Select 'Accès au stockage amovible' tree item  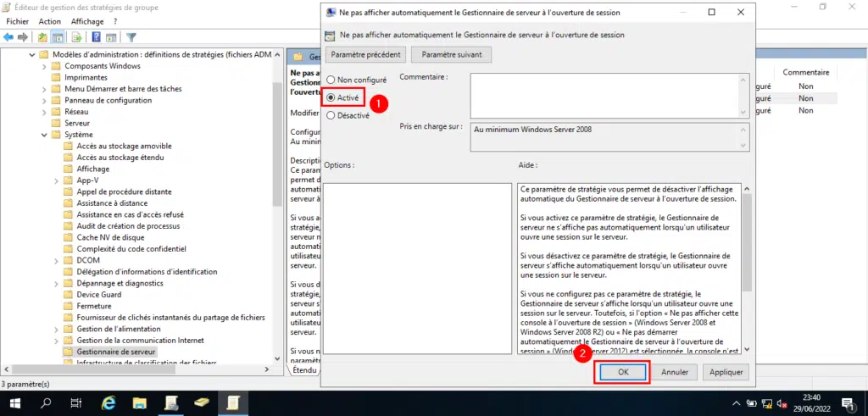click(x=124, y=146)
